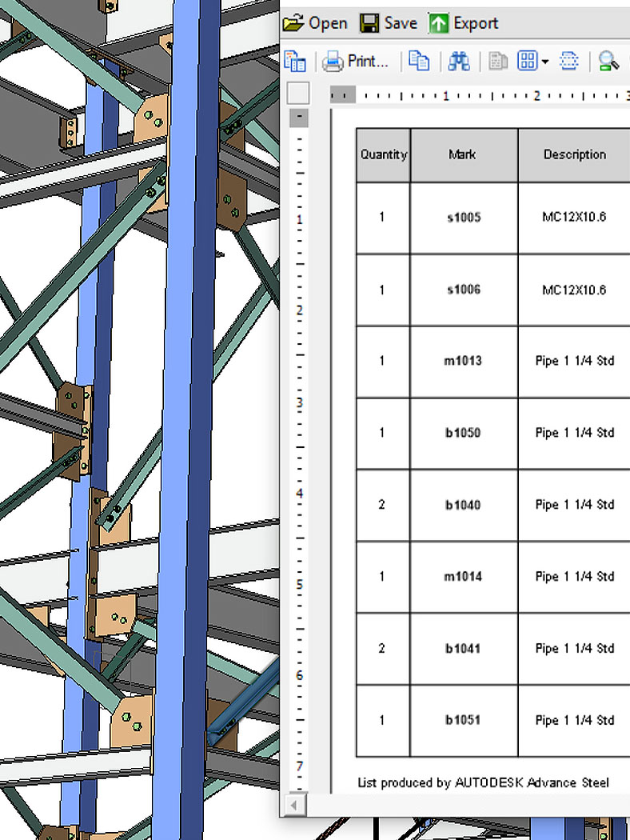Select the zoom magnifier tool icon

tap(608, 61)
